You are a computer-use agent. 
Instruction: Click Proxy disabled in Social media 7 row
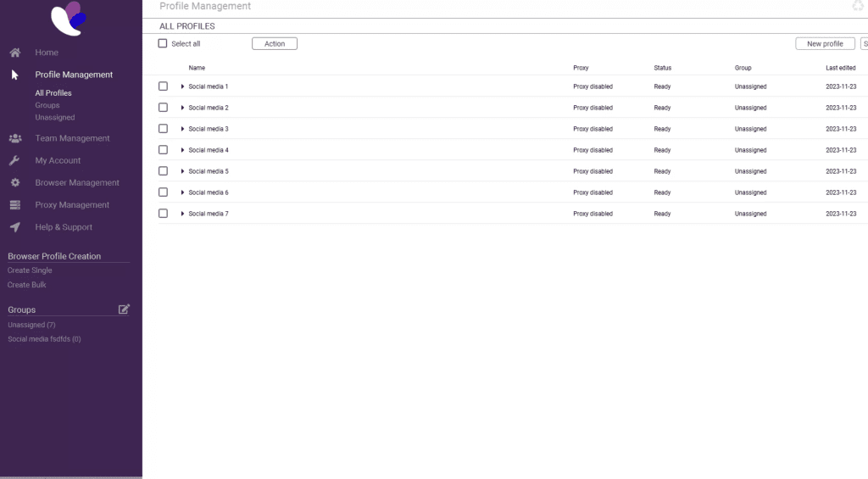(x=593, y=214)
